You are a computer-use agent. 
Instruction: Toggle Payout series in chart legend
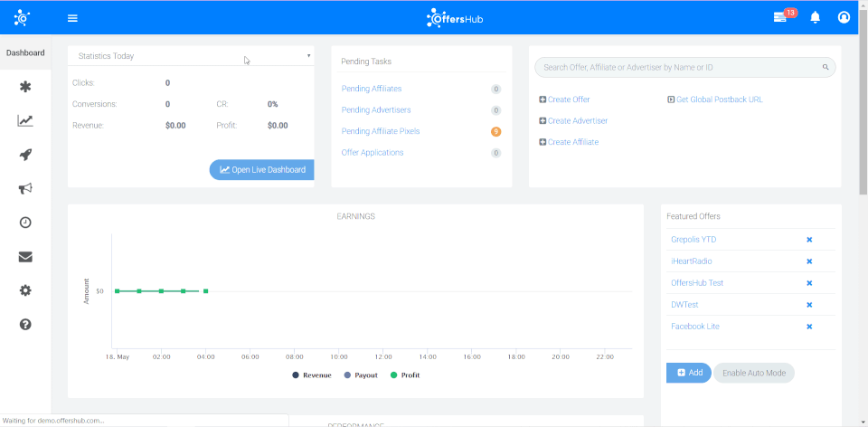[361, 375]
